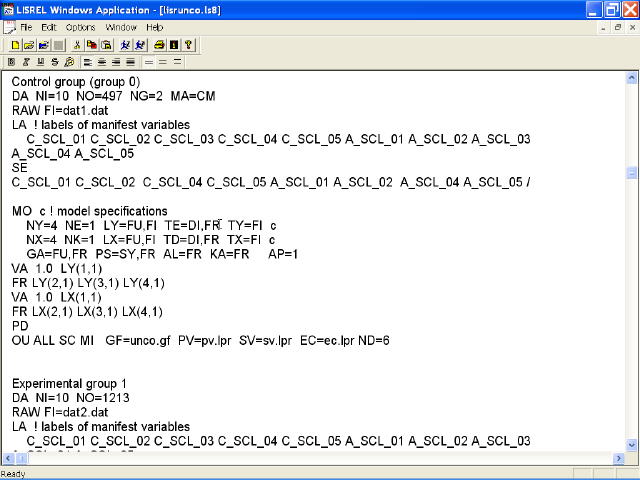Viewport: 640px width, 480px height.
Task: Toggle italic text formatting
Action: click(x=26, y=62)
